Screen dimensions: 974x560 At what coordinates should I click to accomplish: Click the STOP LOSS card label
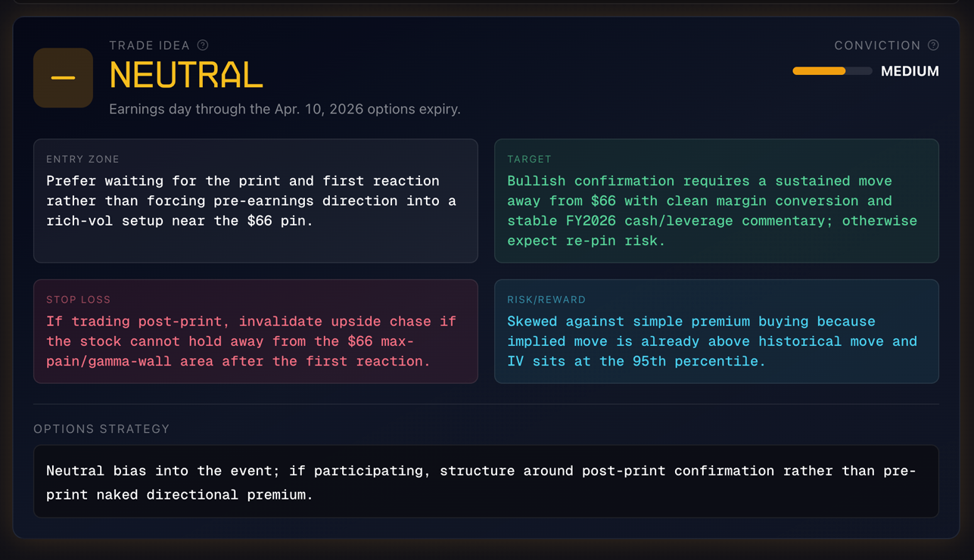[78, 300]
